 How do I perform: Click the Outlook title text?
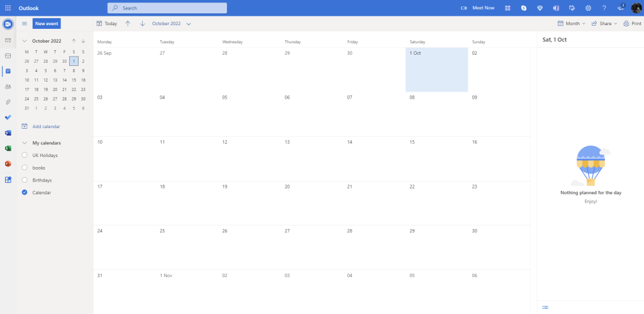[x=29, y=8]
